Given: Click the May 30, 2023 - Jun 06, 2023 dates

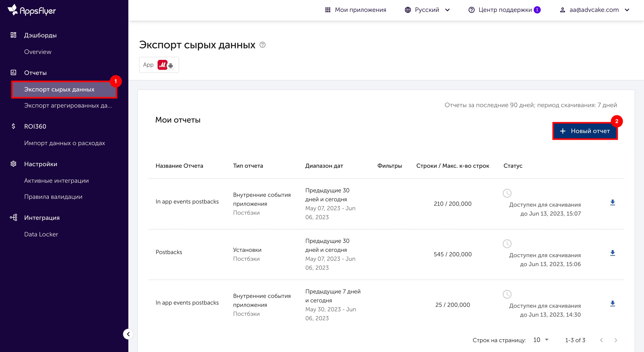Looking at the screenshot, I should [330, 314].
